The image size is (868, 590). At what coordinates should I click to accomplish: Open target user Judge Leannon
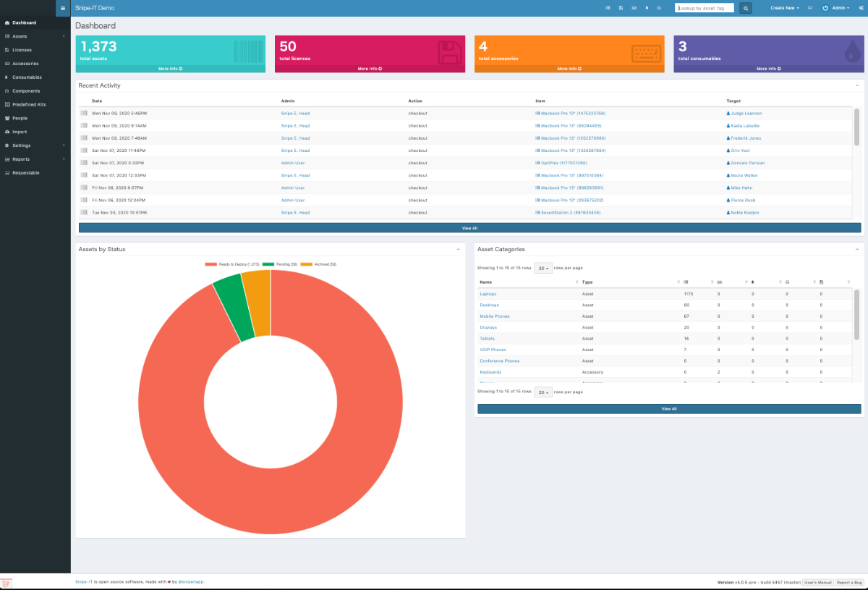tap(744, 114)
